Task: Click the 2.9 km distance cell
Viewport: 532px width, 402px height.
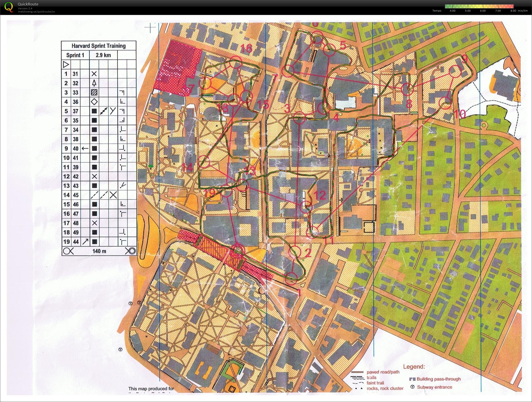Action: click(103, 55)
